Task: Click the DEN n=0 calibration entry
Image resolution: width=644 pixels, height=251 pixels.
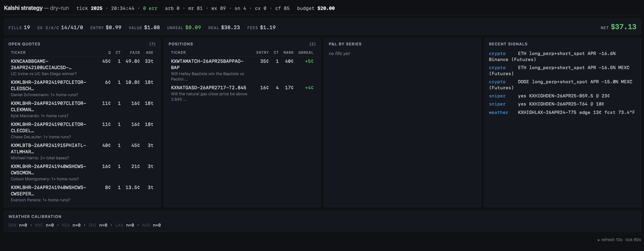Action: pyautogui.click(x=18, y=225)
